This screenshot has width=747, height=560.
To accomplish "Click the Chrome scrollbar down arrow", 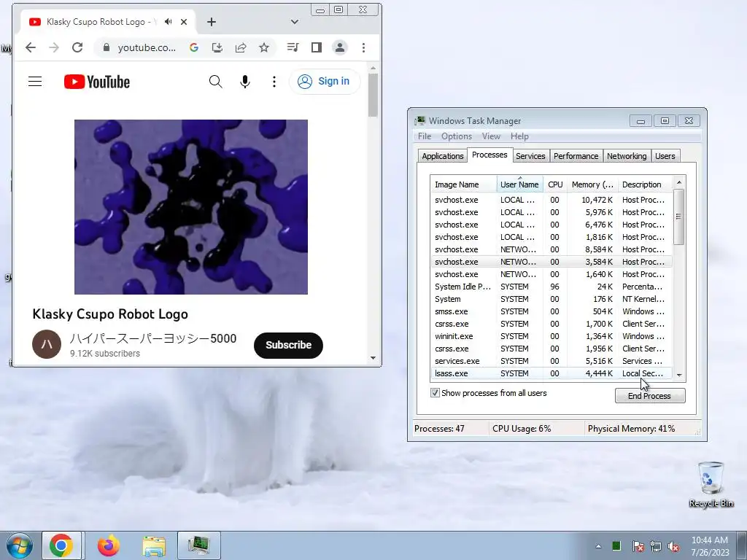I will [x=373, y=357].
